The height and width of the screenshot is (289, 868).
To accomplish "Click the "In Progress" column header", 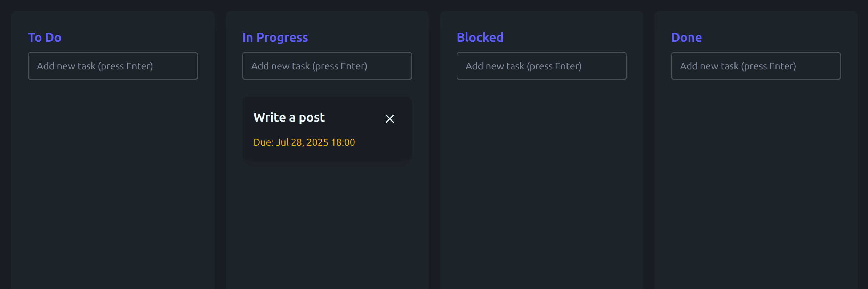I will coord(275,37).
